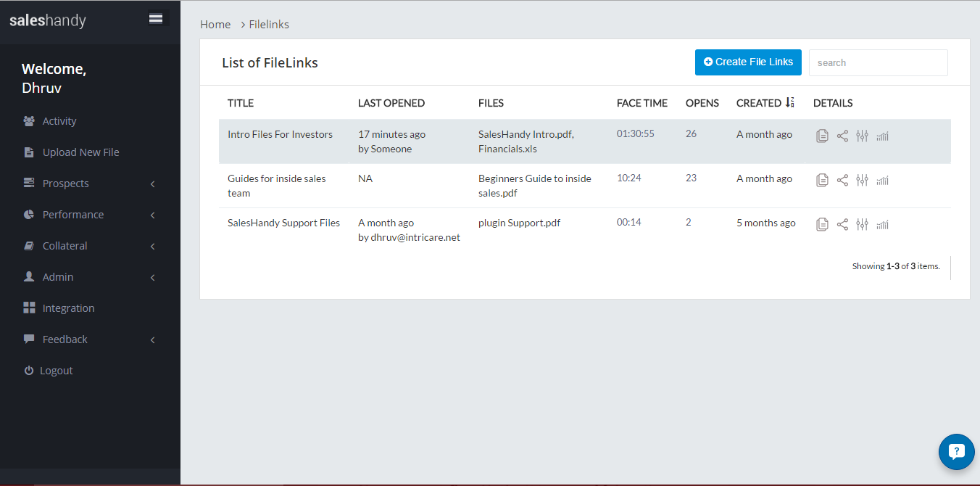Click the Create File Links button
This screenshot has height=486, width=980.
point(748,62)
